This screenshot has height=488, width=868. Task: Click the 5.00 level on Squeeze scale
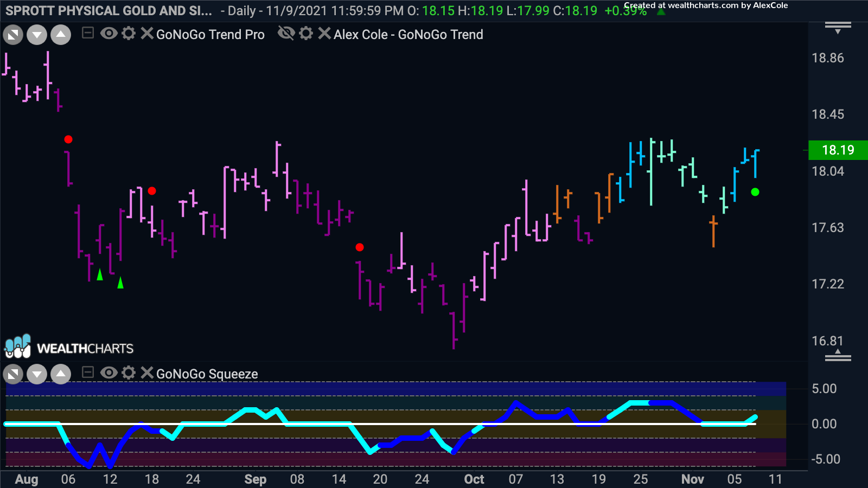click(x=824, y=389)
